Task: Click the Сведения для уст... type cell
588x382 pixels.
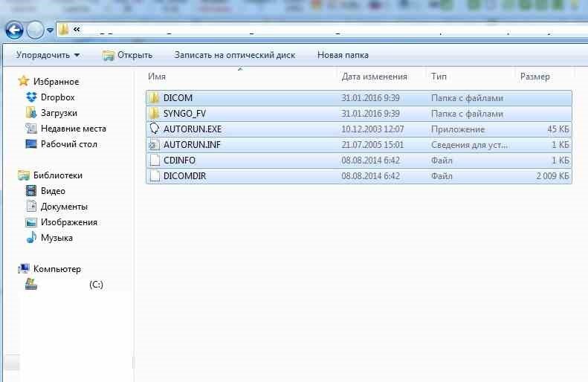Action: pos(470,145)
